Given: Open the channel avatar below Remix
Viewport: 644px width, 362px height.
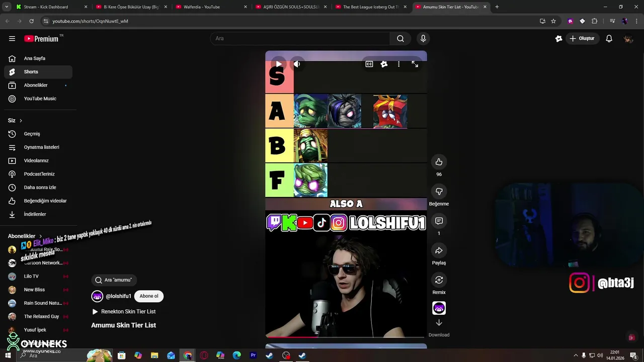Looking at the screenshot, I should click(x=439, y=308).
